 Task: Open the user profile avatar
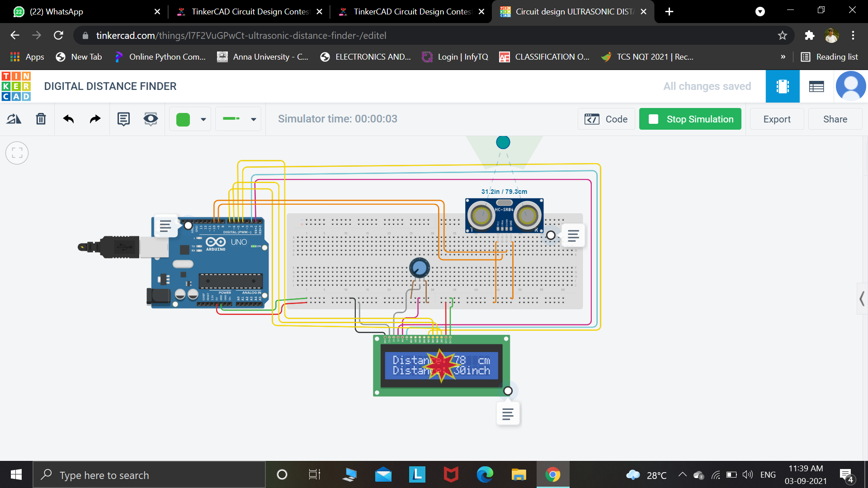(x=851, y=86)
